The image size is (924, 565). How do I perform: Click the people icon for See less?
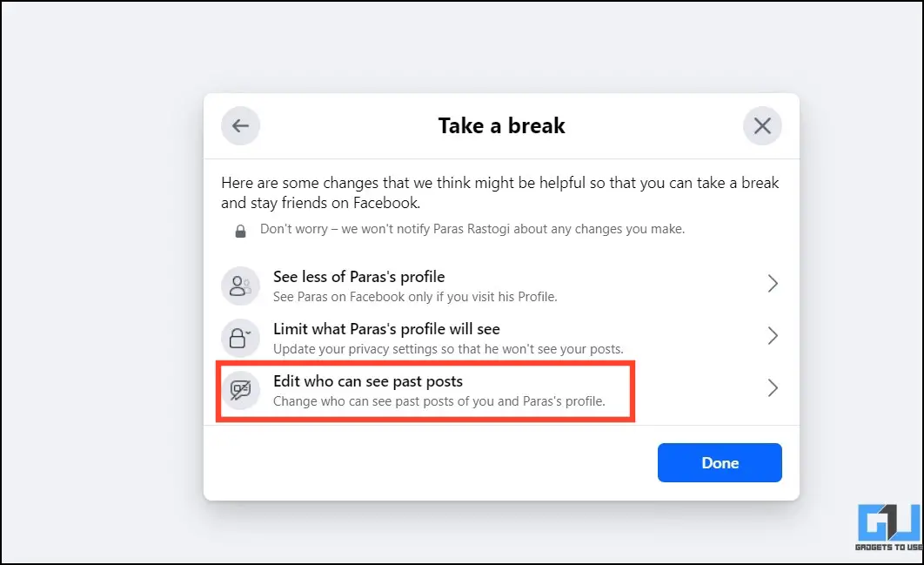click(240, 286)
